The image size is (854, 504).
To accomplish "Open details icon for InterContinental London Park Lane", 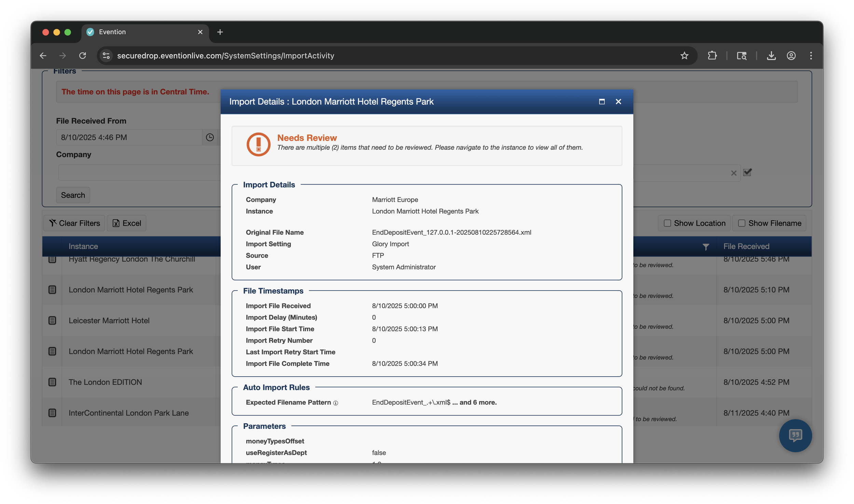I will 52,412.
